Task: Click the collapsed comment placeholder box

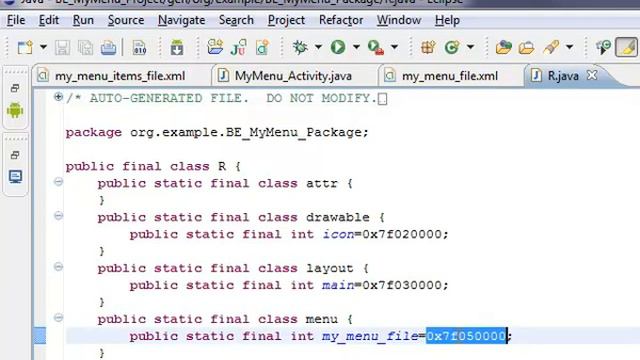Action: [x=382, y=99]
